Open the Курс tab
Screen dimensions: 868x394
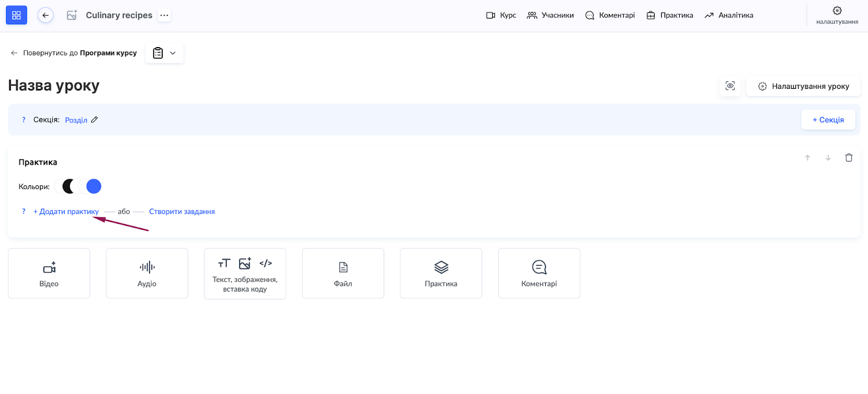click(501, 15)
